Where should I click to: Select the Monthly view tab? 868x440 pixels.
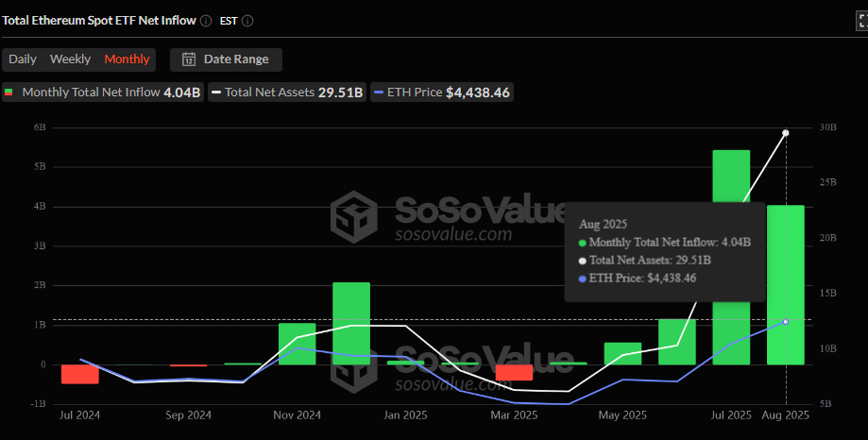(x=127, y=59)
